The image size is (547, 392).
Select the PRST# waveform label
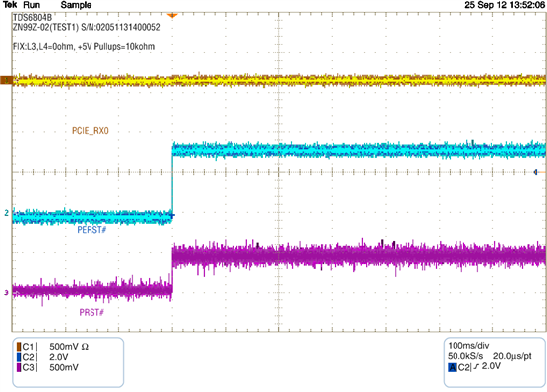pos(91,312)
